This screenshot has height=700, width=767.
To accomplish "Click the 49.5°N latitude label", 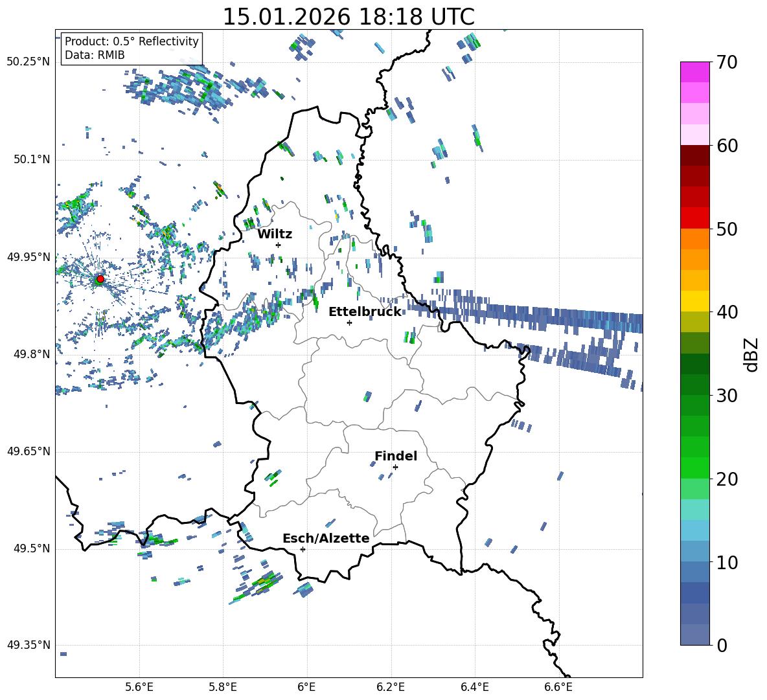I will [32, 549].
